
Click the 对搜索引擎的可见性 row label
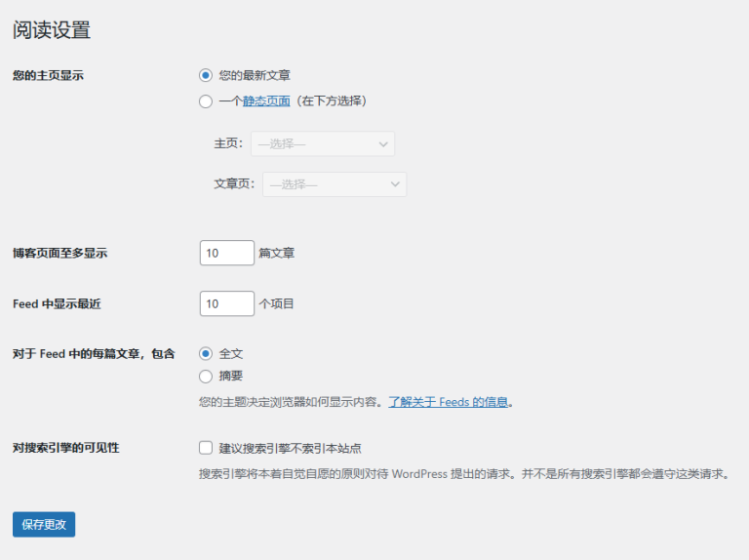[65, 448]
